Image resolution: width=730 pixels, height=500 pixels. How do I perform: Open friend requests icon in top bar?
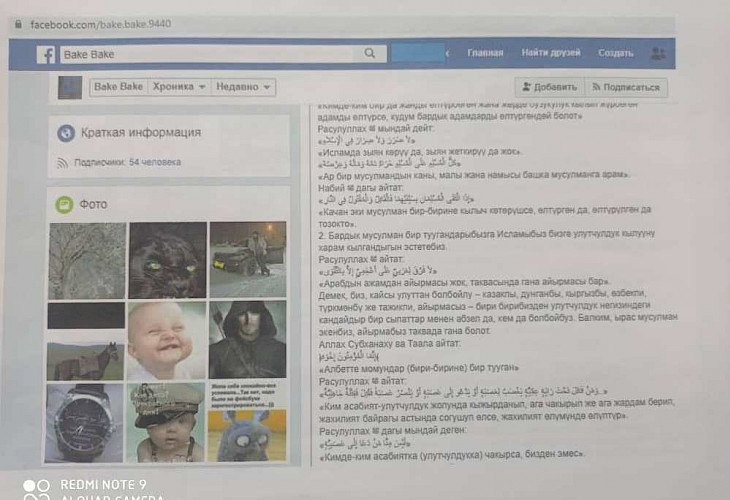(658, 53)
